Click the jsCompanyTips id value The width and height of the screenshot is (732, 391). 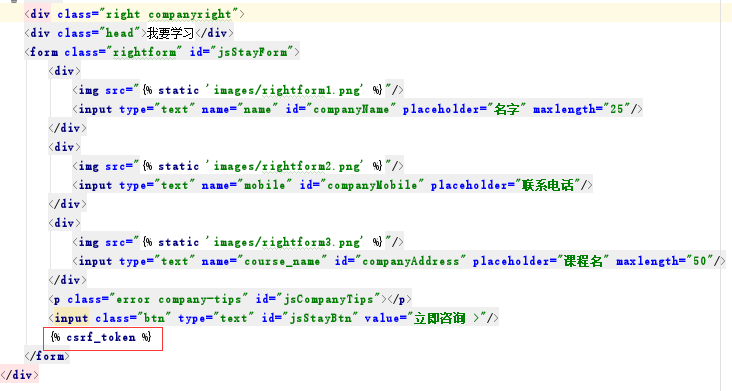[329, 299]
